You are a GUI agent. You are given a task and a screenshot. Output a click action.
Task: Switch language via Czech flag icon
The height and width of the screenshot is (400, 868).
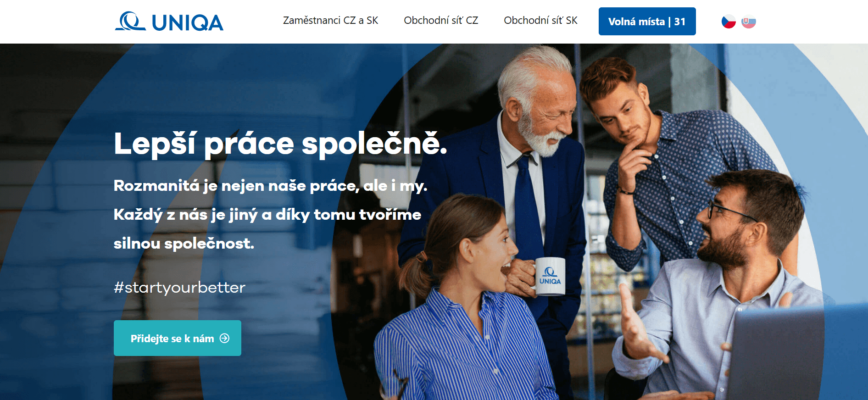(729, 22)
